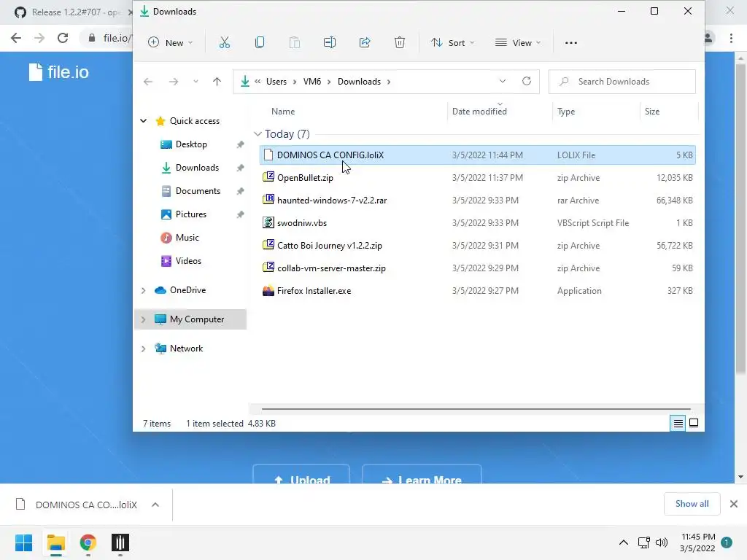Image resolution: width=747 pixels, height=560 pixels.
Task: Click the file.io logo
Action: pyautogui.click(x=58, y=72)
